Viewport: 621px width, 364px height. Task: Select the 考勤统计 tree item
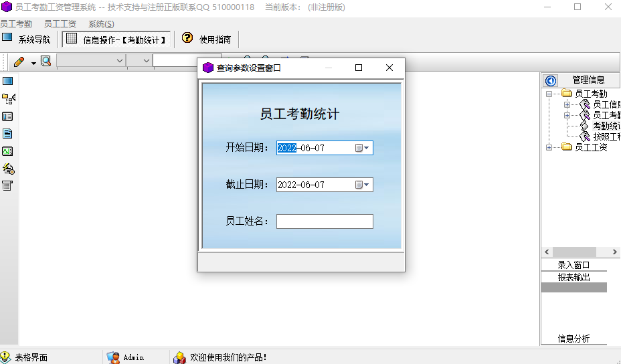pyautogui.click(x=606, y=126)
